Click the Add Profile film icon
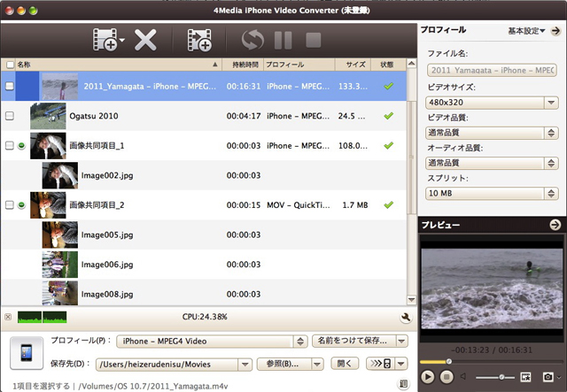Image resolution: width=567 pixels, height=392 pixels. point(199,40)
